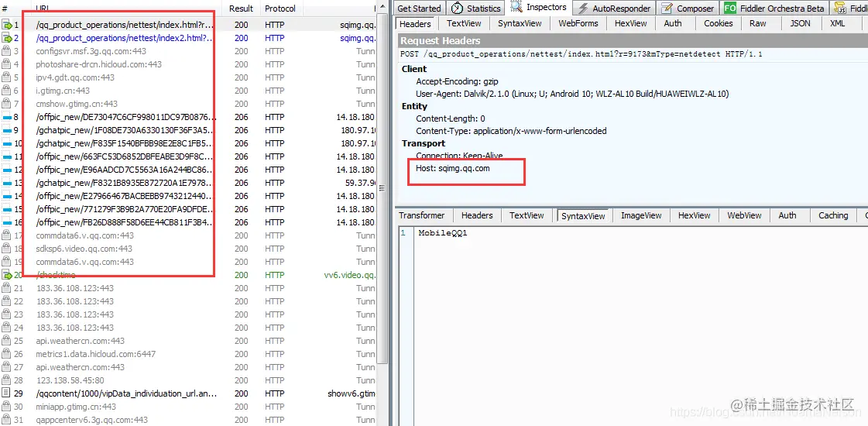Open response ImageView tab
The image size is (868, 426).
(x=641, y=215)
